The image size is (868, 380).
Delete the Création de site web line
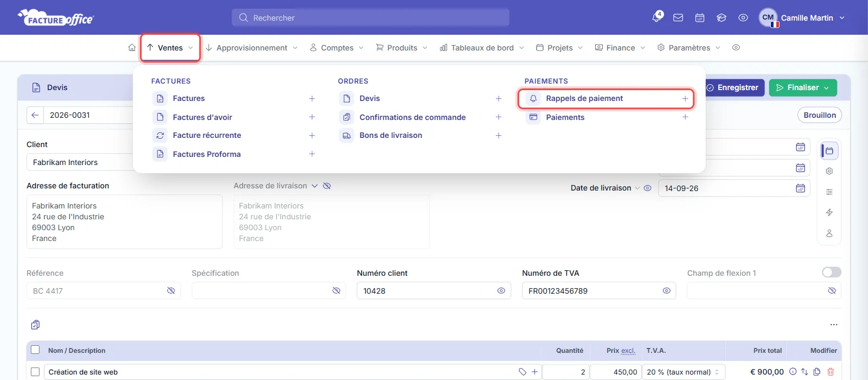[831, 372]
